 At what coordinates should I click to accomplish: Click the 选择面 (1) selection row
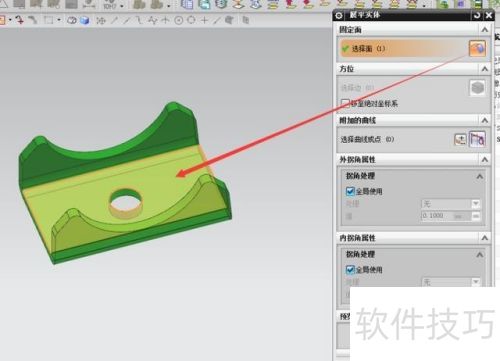point(412,49)
